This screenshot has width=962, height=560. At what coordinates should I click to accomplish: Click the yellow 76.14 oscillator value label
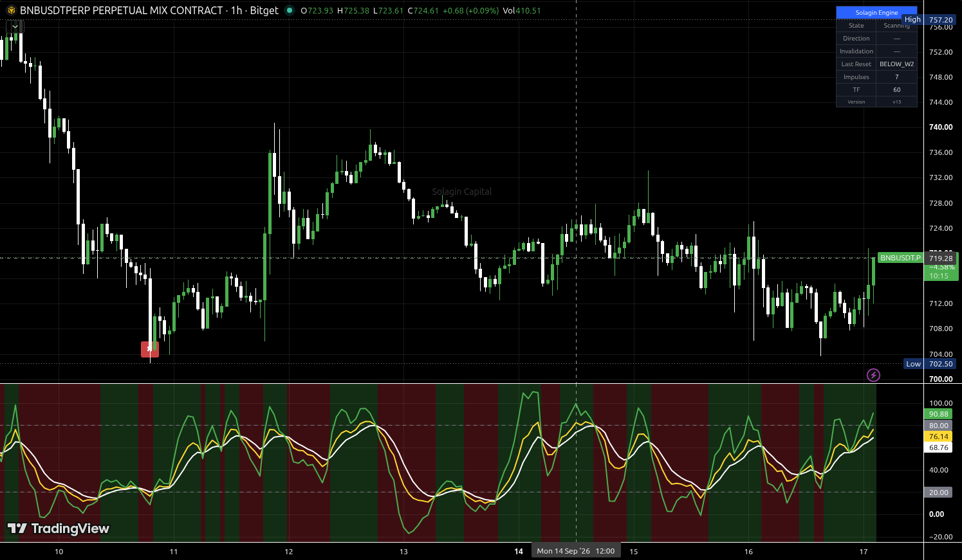pos(939,437)
